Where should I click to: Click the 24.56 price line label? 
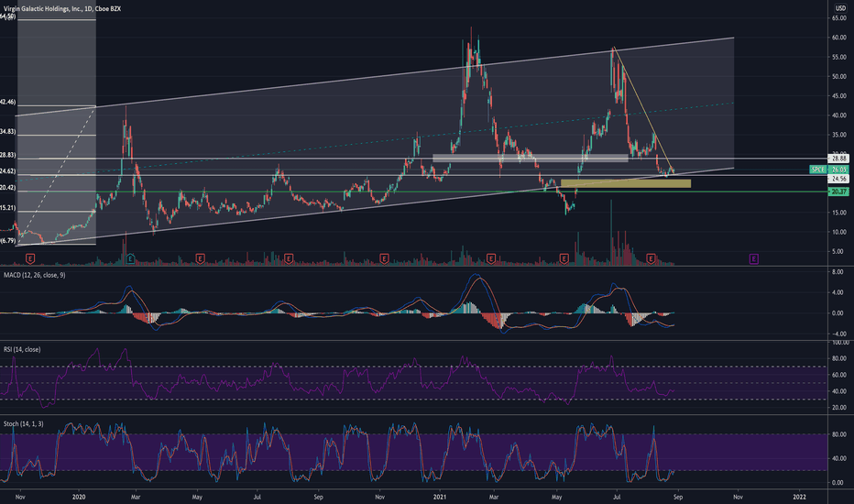coord(838,179)
